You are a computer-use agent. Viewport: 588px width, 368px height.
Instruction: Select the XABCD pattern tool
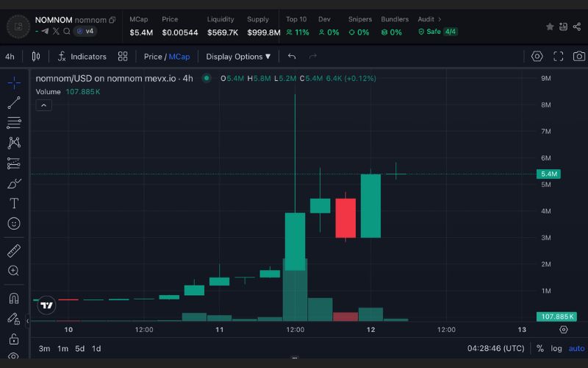(14, 143)
